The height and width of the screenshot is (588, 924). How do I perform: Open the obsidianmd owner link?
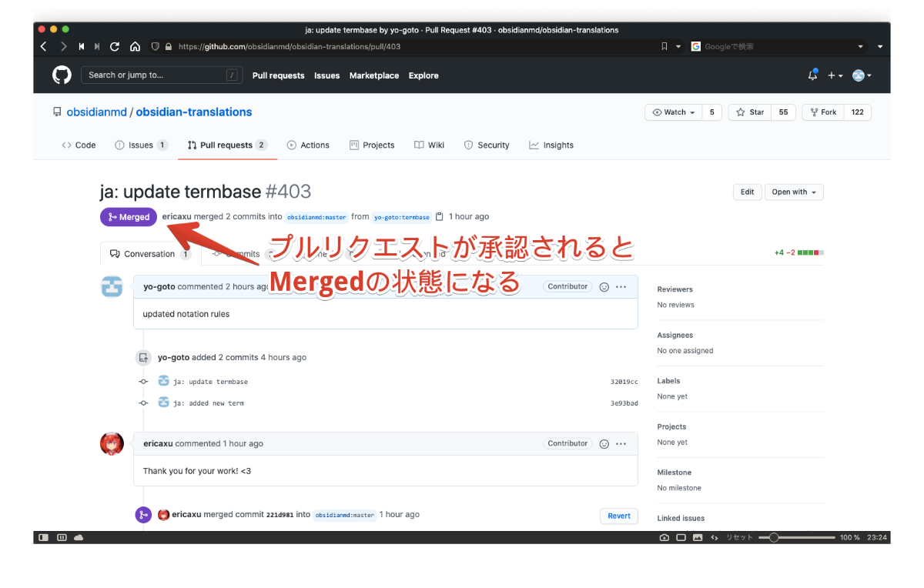click(x=96, y=112)
